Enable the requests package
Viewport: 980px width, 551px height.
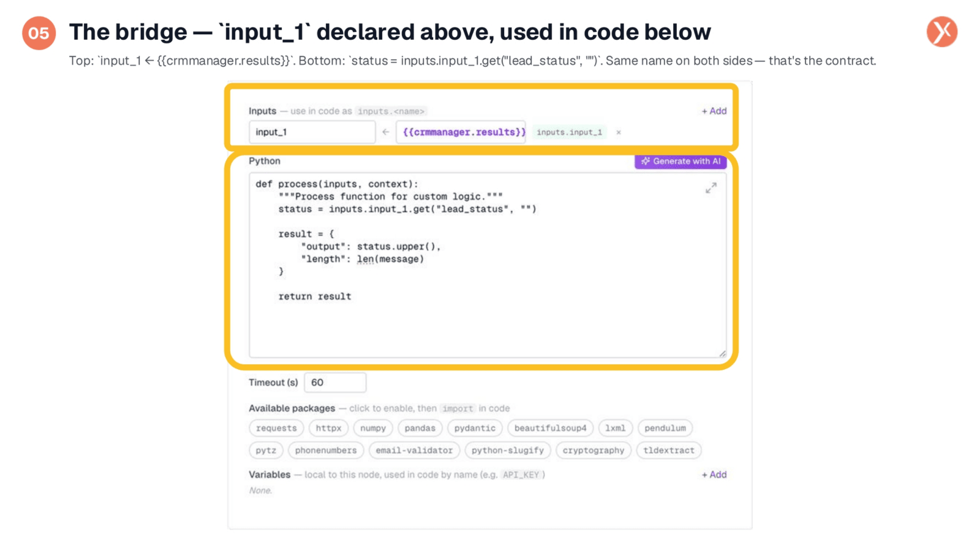(276, 428)
